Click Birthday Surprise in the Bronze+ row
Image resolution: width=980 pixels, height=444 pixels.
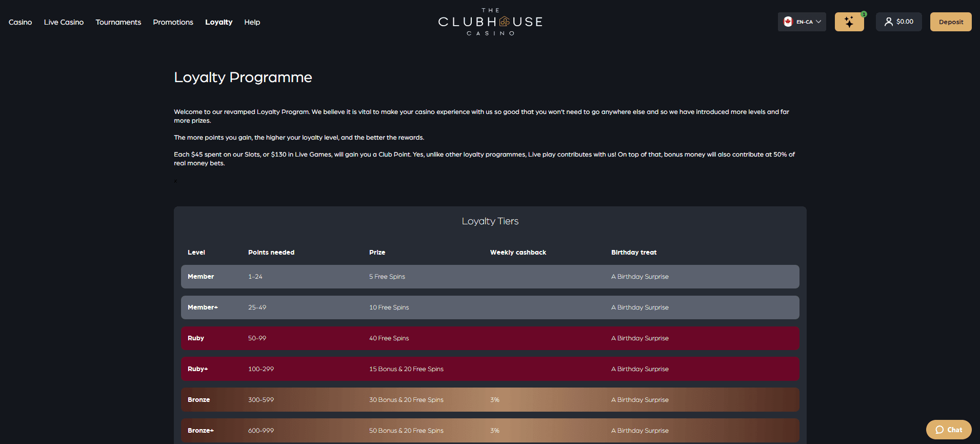click(x=640, y=430)
